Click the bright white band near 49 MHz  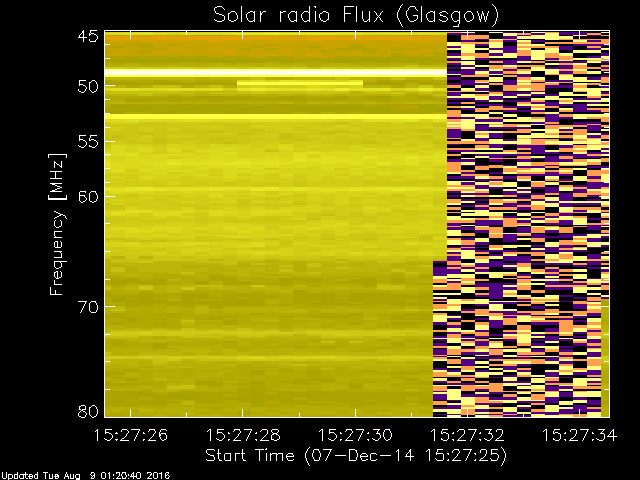pos(276,73)
